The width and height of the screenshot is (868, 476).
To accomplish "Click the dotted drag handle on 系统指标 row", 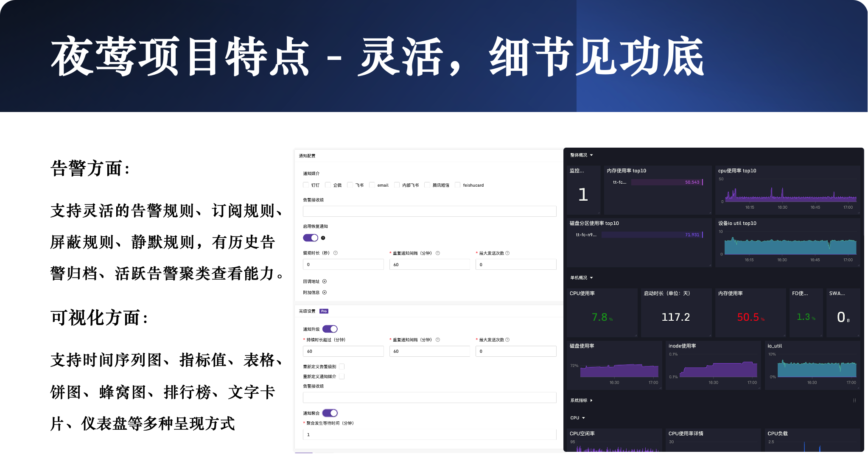I will point(854,400).
